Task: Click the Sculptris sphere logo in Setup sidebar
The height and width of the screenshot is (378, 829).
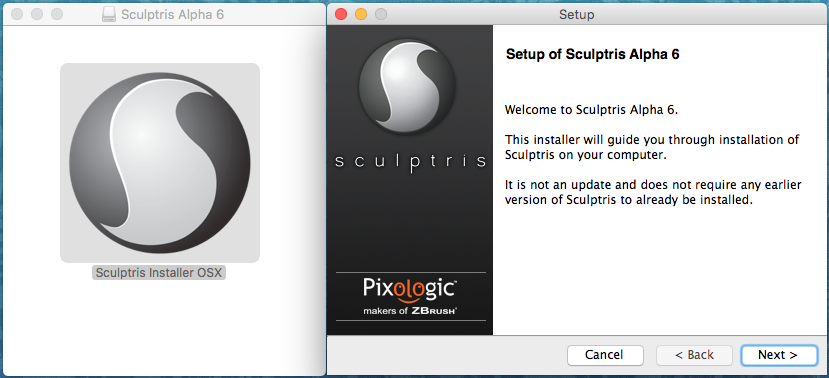Action: click(408, 86)
